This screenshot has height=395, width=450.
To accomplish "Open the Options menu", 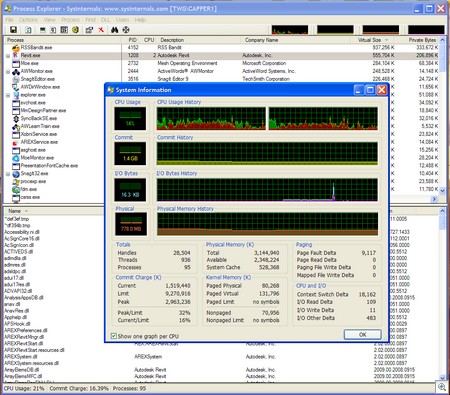I will (x=28, y=20).
